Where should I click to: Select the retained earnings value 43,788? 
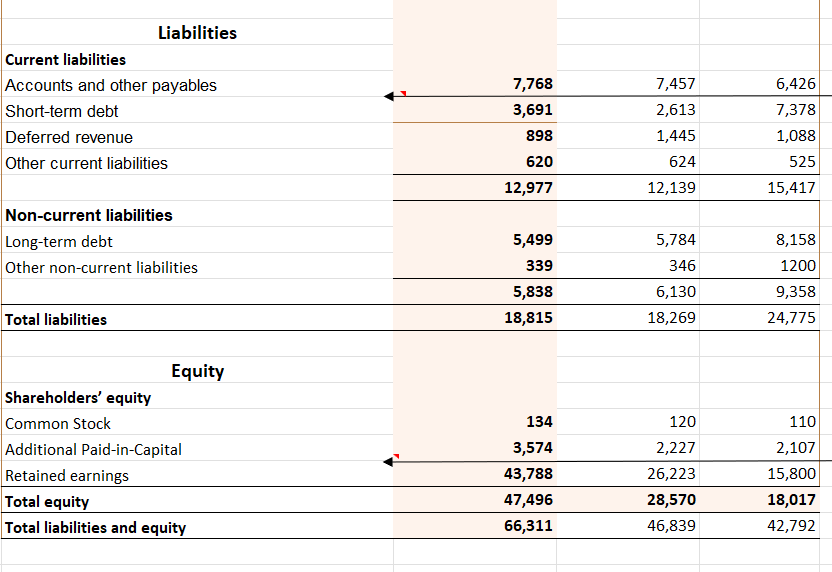tap(475, 474)
